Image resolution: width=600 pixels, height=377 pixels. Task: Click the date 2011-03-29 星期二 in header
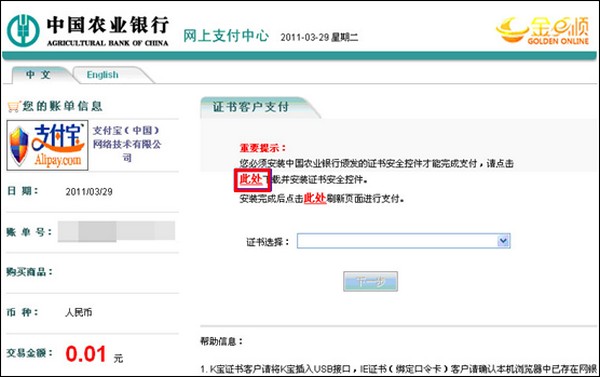point(319,37)
